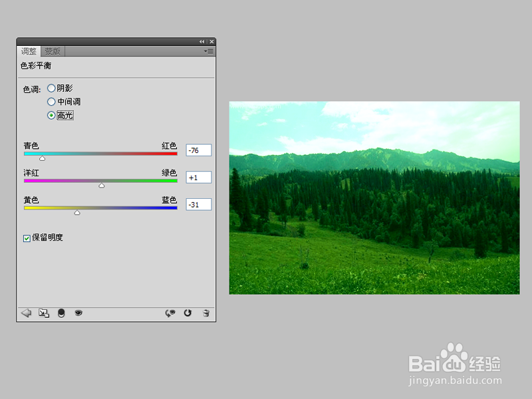Delete this adjustment layer trash icon
This screenshot has width=532, height=399.
pos(206,313)
